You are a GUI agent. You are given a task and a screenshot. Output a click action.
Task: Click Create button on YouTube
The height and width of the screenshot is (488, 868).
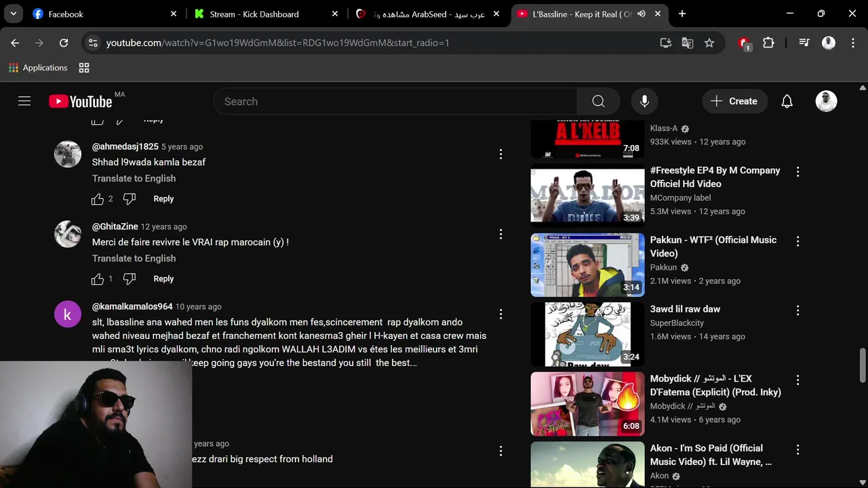pyautogui.click(x=734, y=101)
